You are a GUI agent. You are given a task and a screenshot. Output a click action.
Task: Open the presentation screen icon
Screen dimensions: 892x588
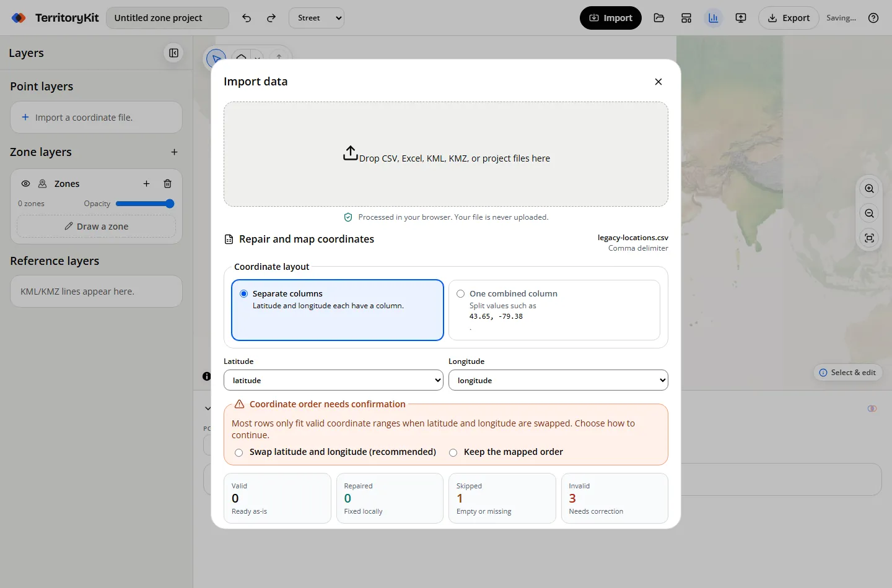741,18
